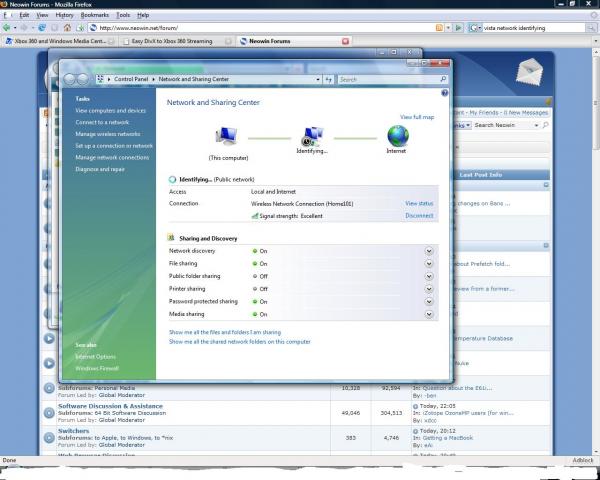Click the Control Panel search magnifier icon
This screenshot has height=480, width=600.
click(x=443, y=79)
